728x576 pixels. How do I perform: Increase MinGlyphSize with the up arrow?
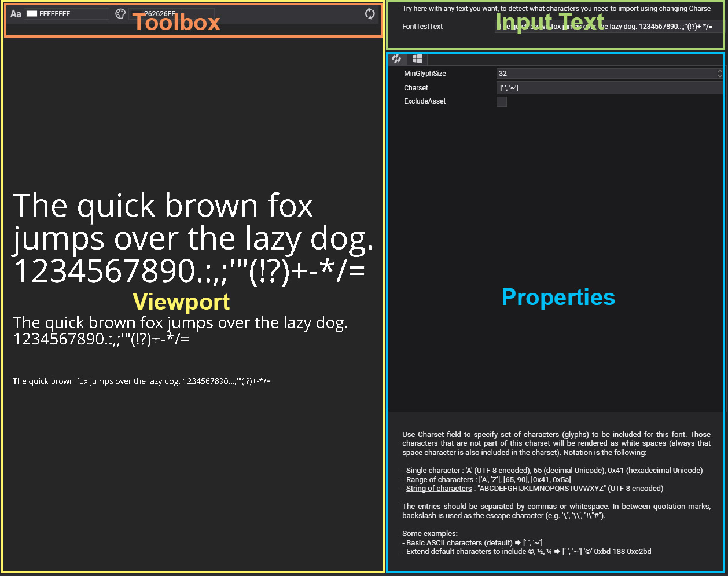(x=720, y=71)
